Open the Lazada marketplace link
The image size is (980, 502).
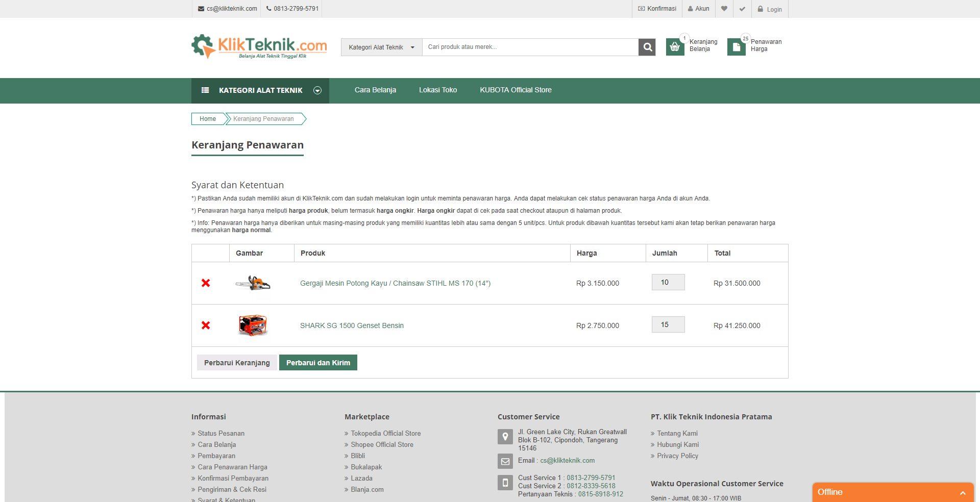tap(361, 478)
